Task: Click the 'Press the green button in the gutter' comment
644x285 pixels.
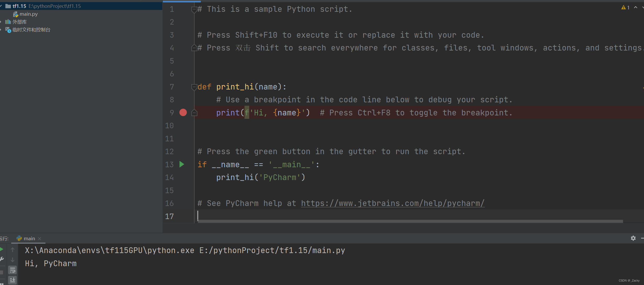Action: coord(331,152)
